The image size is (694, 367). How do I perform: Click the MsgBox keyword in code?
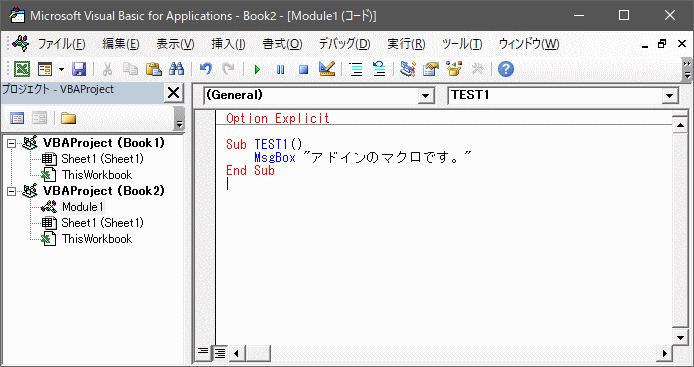(x=275, y=158)
